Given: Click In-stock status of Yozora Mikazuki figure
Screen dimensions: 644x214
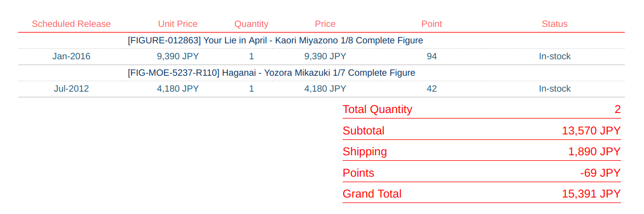Looking at the screenshot, I should pos(555,89).
